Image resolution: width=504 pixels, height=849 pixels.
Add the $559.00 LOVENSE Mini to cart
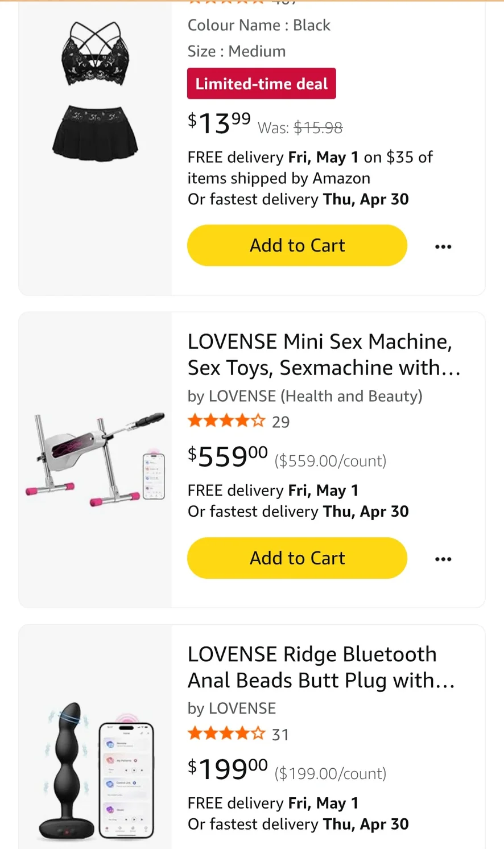(x=297, y=558)
